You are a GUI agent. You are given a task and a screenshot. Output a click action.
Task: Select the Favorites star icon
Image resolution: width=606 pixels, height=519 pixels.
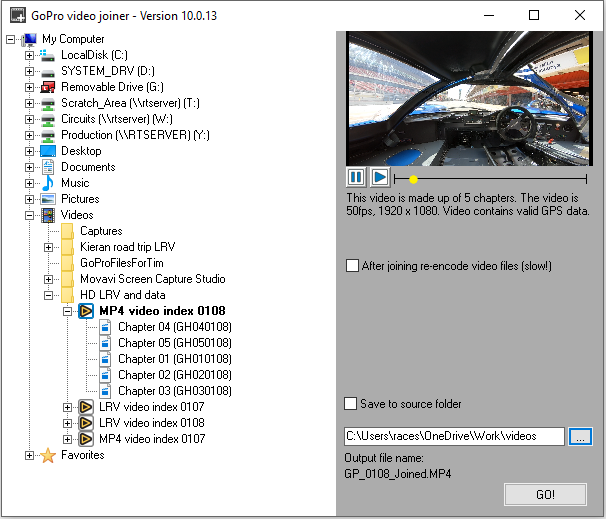point(48,455)
